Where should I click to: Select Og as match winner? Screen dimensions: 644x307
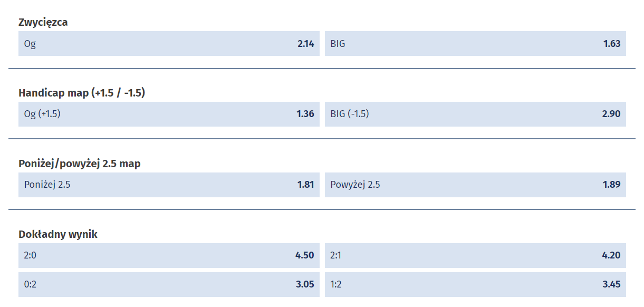pos(169,44)
